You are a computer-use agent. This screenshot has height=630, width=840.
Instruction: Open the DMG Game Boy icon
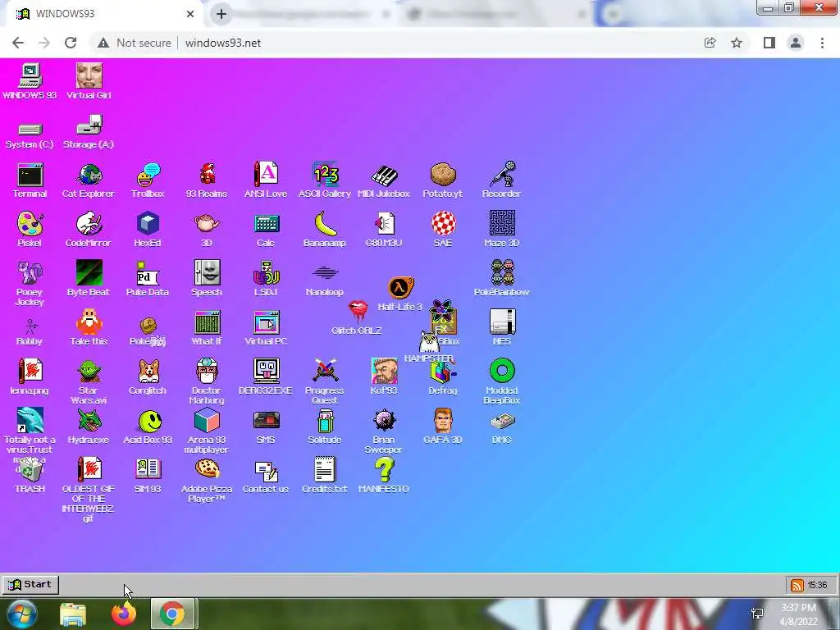503,422
